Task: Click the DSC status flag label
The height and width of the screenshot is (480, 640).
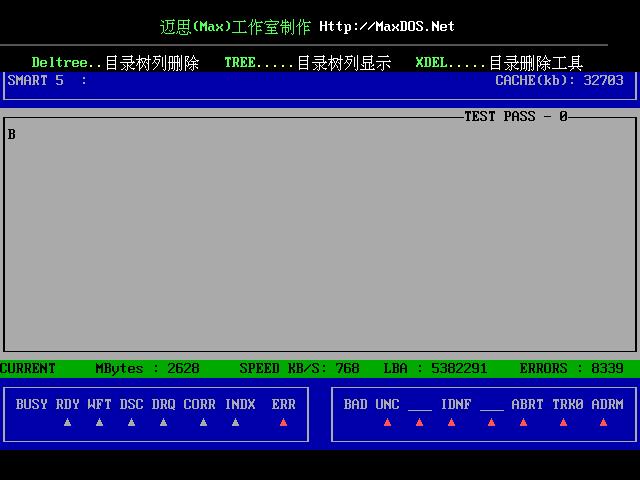Action: point(131,404)
